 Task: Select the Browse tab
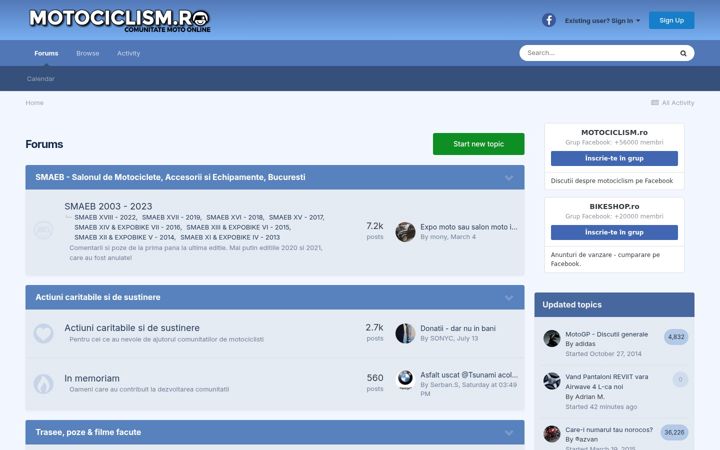[x=88, y=53]
